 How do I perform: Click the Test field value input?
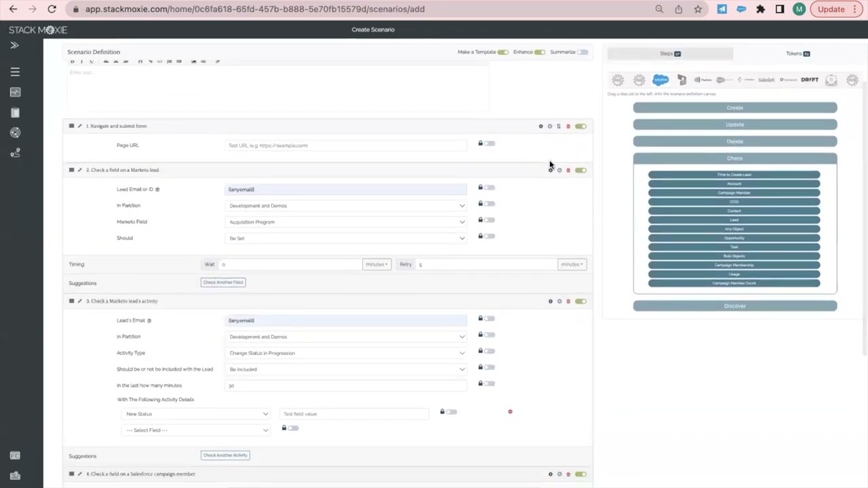pyautogui.click(x=354, y=414)
